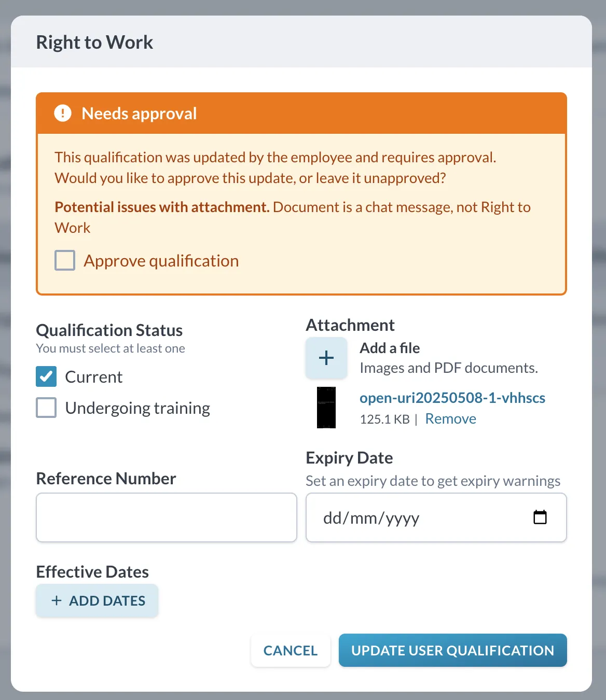Remove the attached file
The width and height of the screenshot is (606, 700).
(450, 418)
